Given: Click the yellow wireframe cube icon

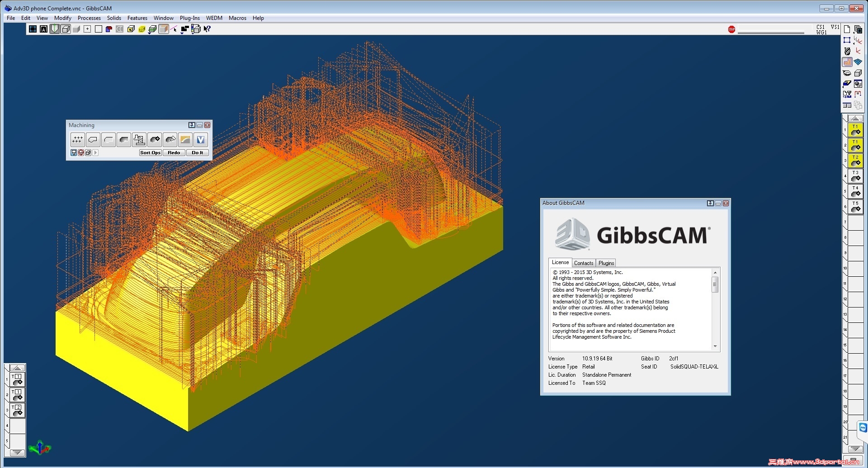Looking at the screenshot, I should [142, 29].
